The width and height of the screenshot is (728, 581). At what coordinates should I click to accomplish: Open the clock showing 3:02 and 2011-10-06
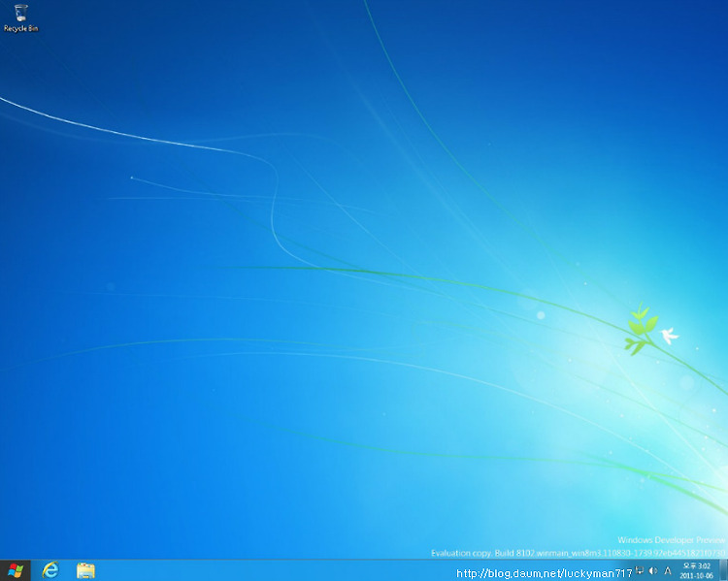(x=696, y=570)
